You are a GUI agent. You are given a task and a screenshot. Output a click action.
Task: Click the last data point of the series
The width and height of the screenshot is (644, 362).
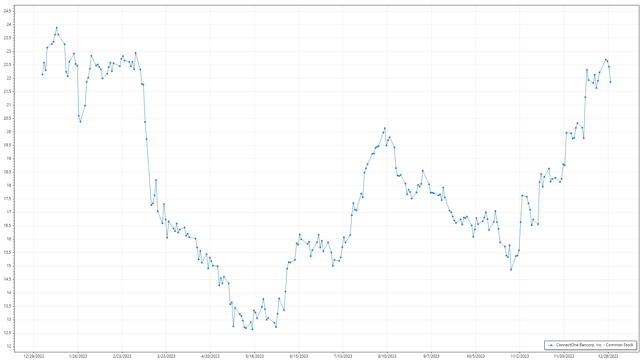610,82
